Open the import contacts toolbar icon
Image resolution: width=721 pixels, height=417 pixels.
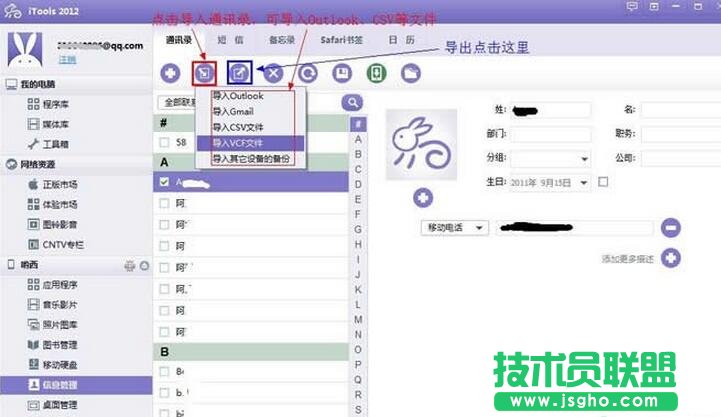tap(204, 73)
